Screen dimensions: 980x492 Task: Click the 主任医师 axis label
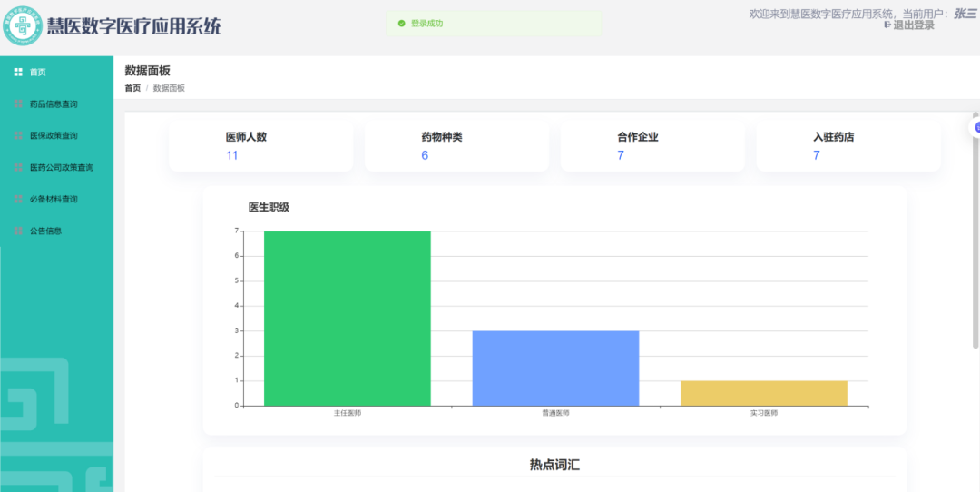tap(348, 414)
